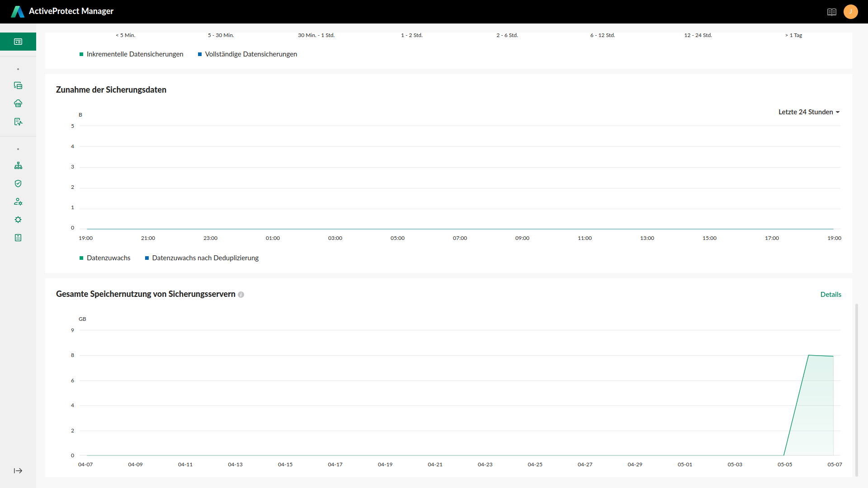The image size is (868, 488).
Task: Open the user account avatar menu
Action: [850, 12]
